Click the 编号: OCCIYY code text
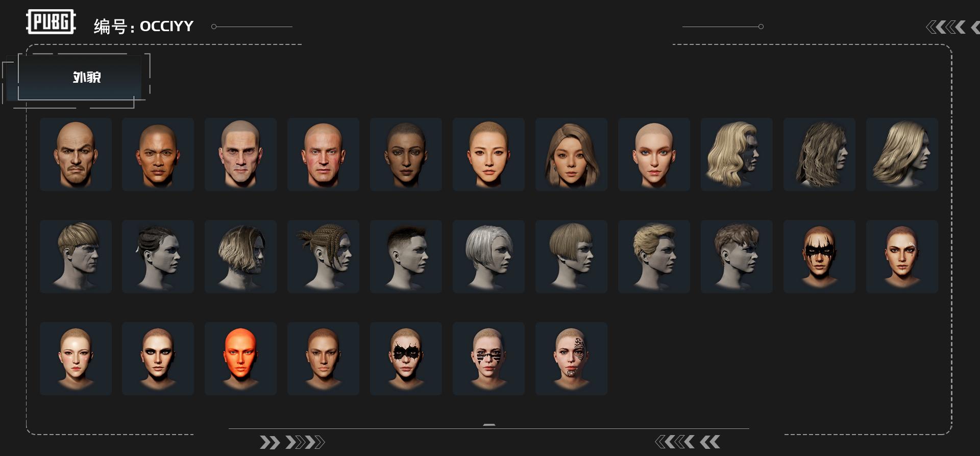 [143, 26]
